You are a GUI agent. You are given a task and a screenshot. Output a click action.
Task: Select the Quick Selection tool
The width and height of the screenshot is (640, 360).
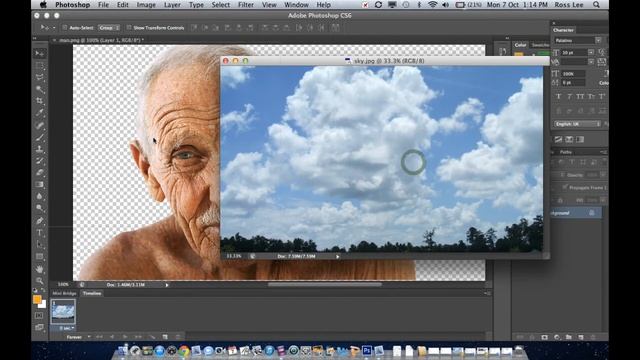coord(40,89)
